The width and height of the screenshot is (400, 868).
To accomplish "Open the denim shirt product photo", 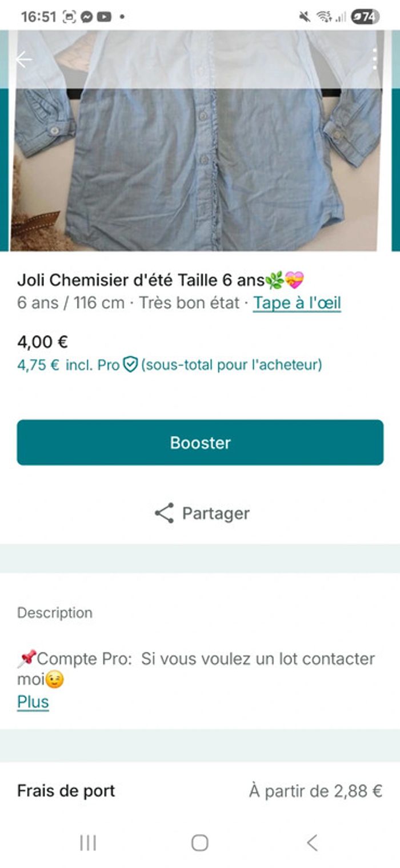I will [200, 166].
